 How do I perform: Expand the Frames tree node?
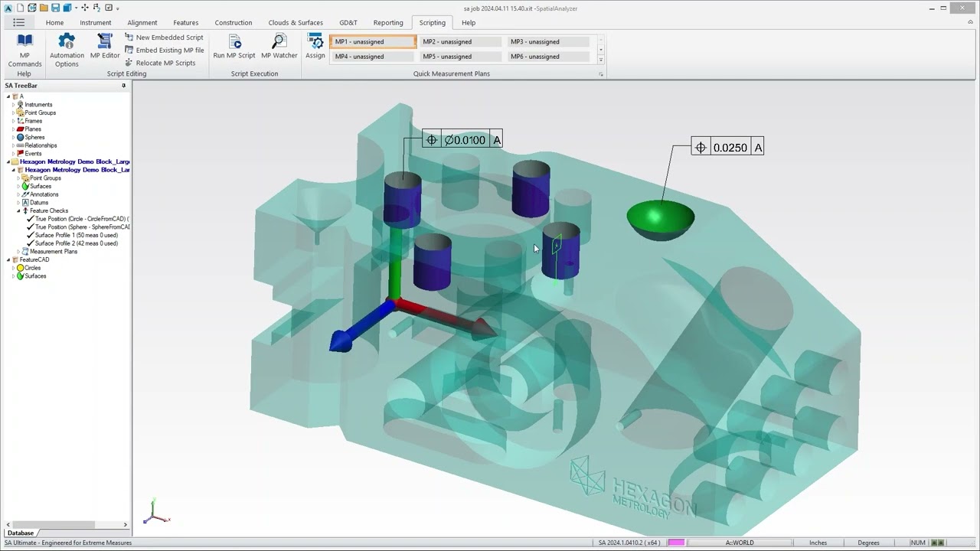pos(13,121)
